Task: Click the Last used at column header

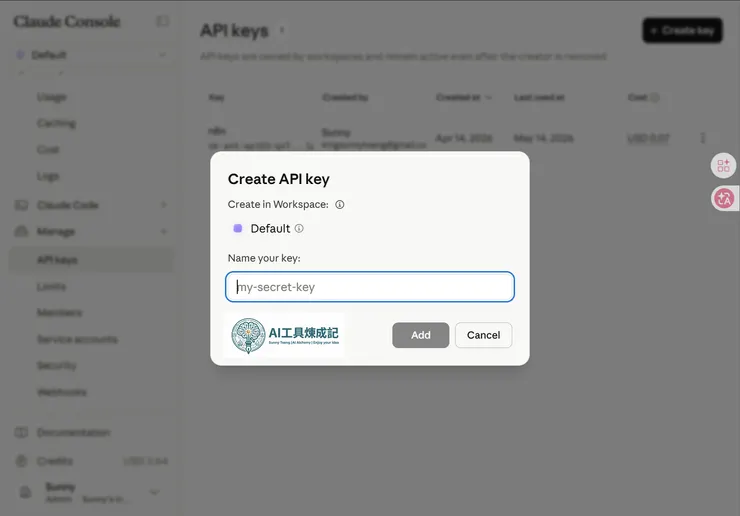Action: point(539,97)
